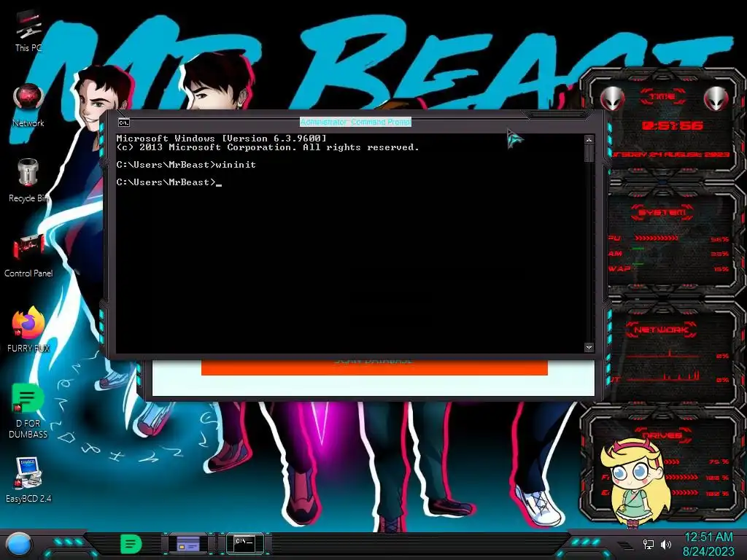Click the DRIVES widget header

click(662, 435)
